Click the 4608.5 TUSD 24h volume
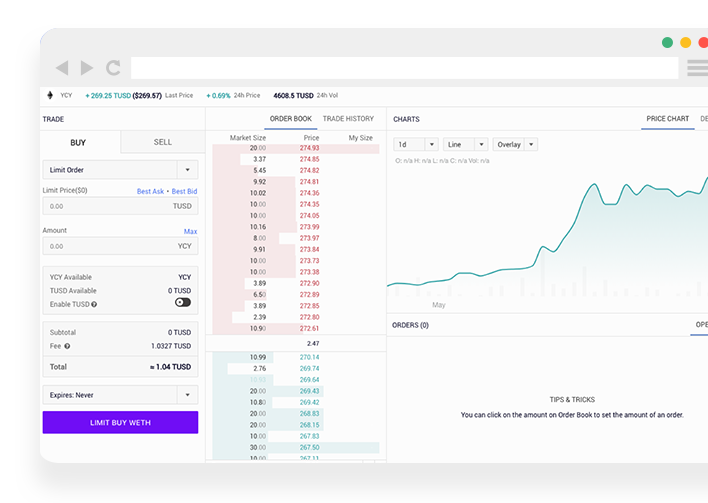 (293, 96)
